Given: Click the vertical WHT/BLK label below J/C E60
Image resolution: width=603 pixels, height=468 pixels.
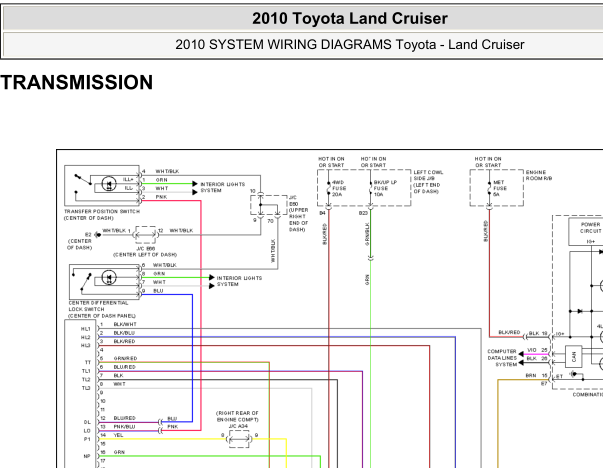Looking at the screenshot, I should (273, 251).
